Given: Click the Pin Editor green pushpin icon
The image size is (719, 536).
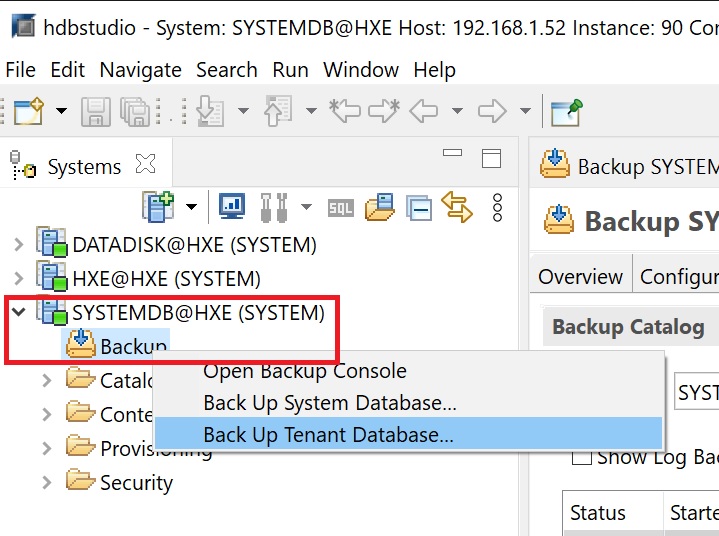Looking at the screenshot, I should pyautogui.click(x=566, y=111).
